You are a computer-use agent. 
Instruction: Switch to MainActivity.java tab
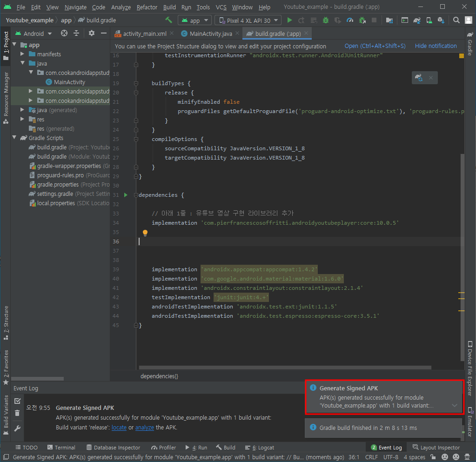click(x=211, y=33)
